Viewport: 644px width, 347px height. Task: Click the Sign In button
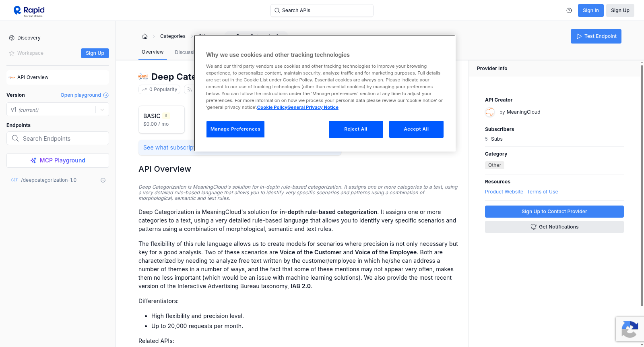click(x=590, y=10)
